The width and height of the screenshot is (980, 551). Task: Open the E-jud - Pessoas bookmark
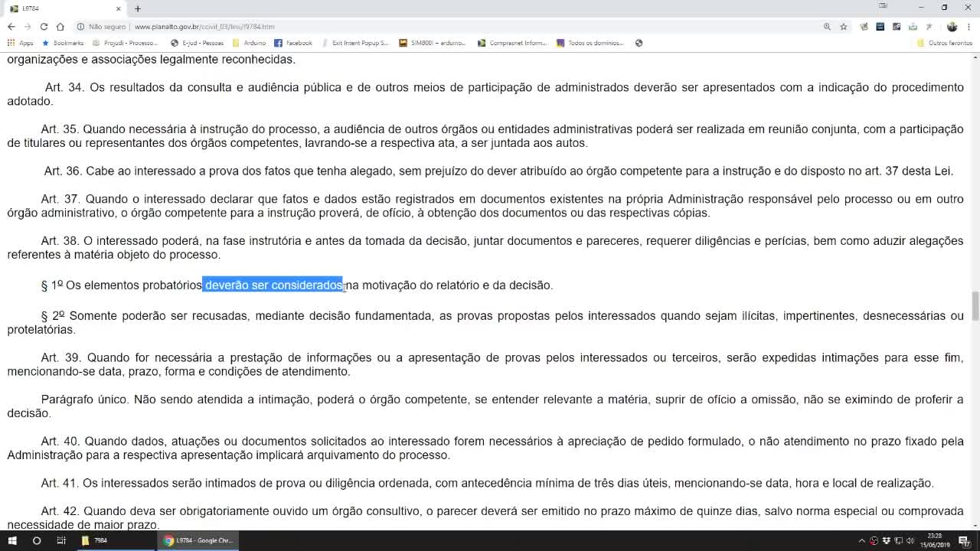(198, 43)
